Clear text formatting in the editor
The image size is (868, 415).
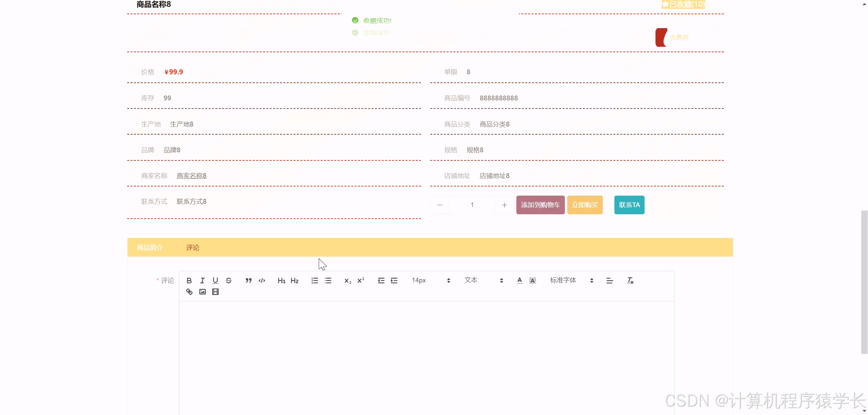[630, 280]
